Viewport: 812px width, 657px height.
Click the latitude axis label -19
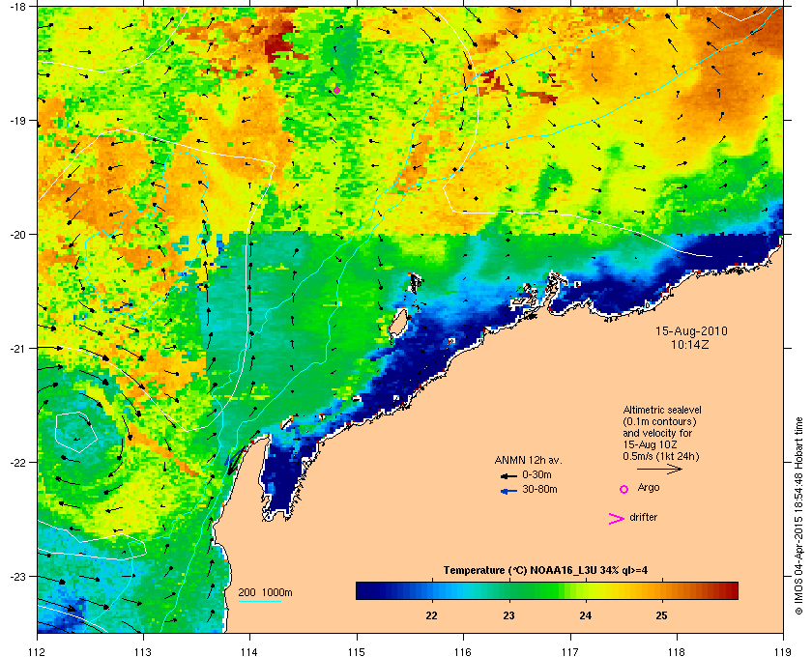point(16,121)
